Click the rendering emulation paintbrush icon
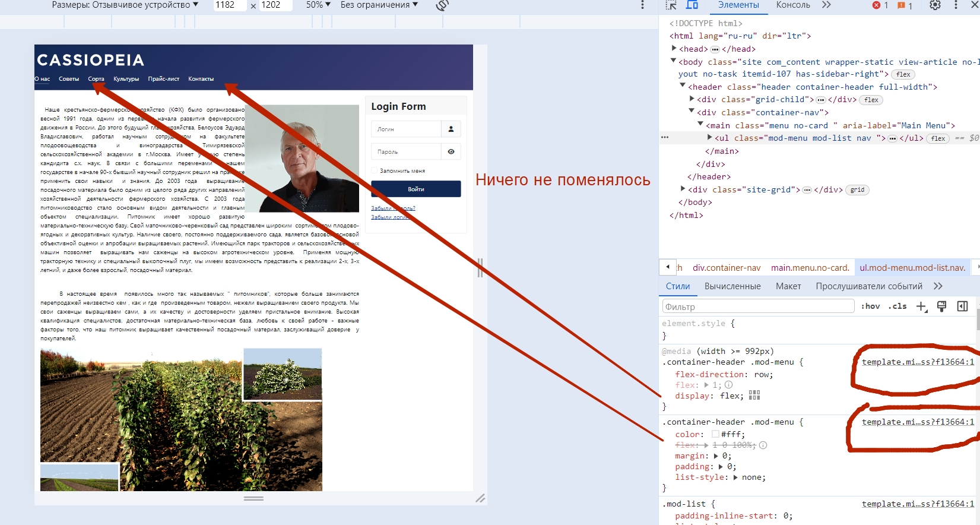Screen dimensions: 980x525 pos(941,306)
